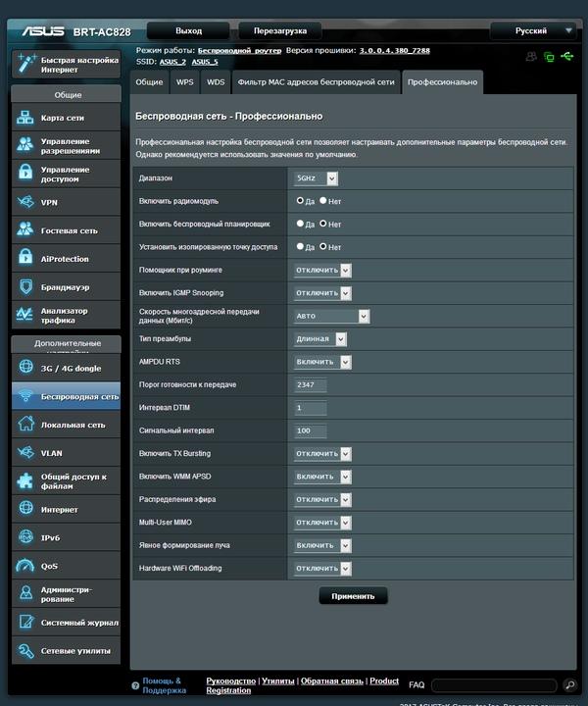Select Да for Включить радиомодуль
The height and width of the screenshot is (706, 588).
pos(300,200)
